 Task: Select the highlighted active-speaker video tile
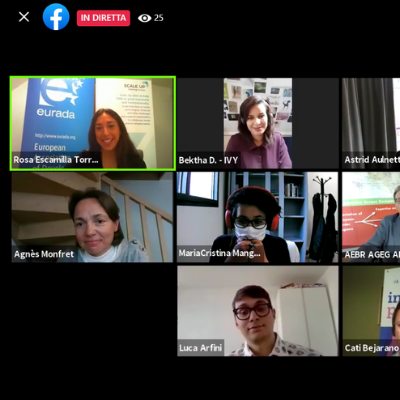pos(93,123)
